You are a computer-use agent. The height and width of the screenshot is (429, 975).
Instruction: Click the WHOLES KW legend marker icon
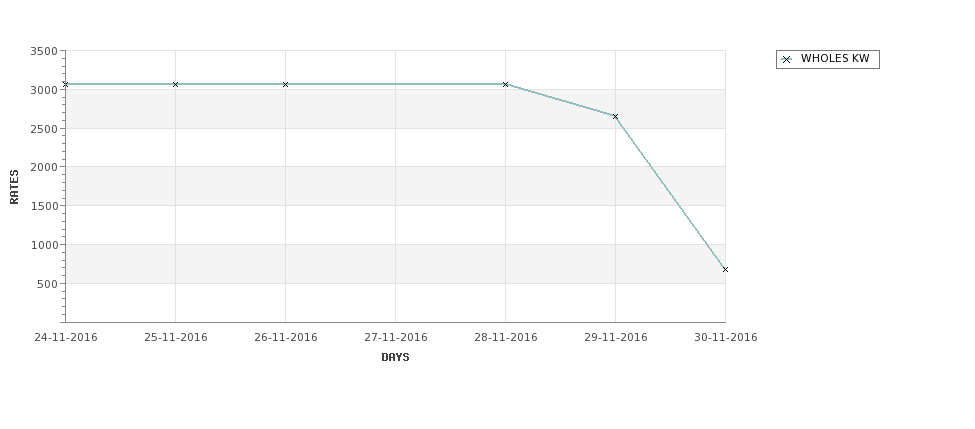[x=787, y=60]
